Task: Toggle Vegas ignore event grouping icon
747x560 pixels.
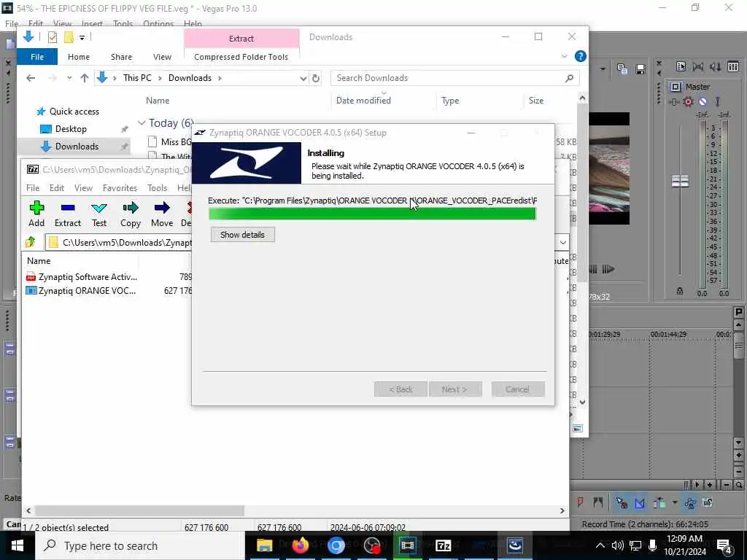Action: (708, 502)
